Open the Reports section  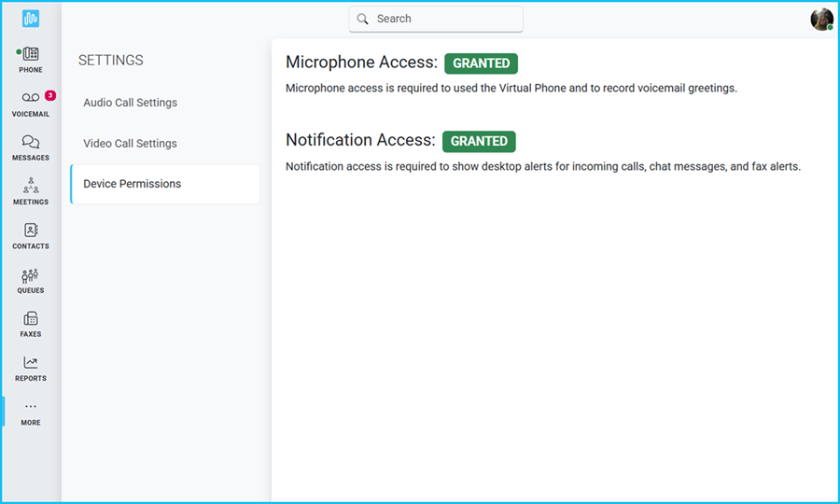31,369
